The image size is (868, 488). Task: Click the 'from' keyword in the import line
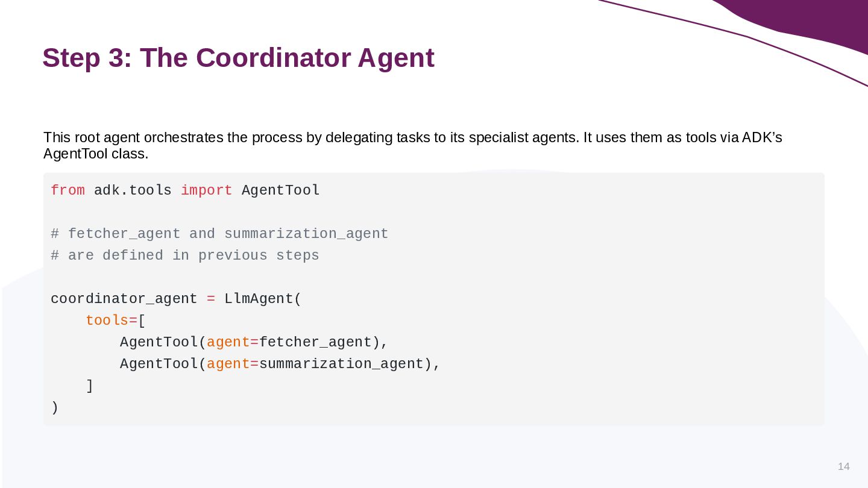[x=68, y=190]
